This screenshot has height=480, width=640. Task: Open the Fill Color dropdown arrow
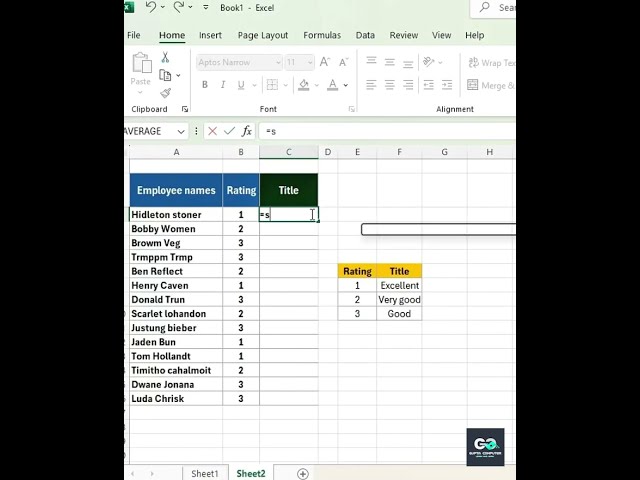point(316,85)
